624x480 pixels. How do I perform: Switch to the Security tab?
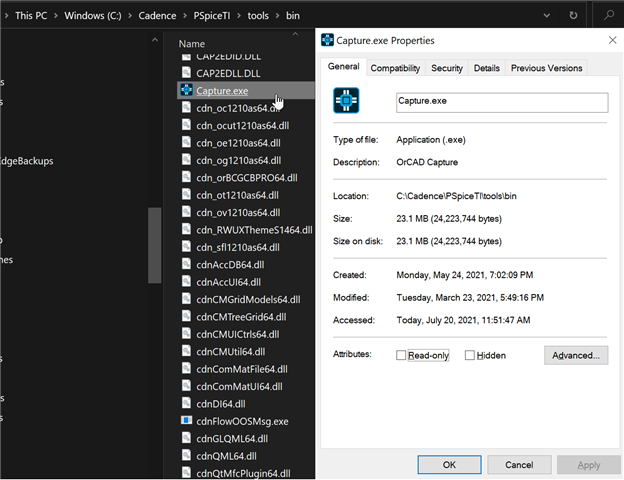coord(446,68)
